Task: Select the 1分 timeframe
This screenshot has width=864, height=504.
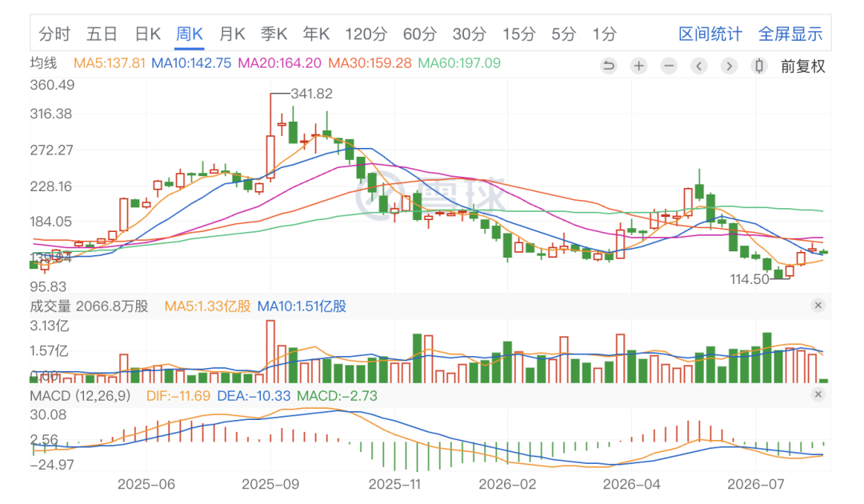Action: [605, 34]
